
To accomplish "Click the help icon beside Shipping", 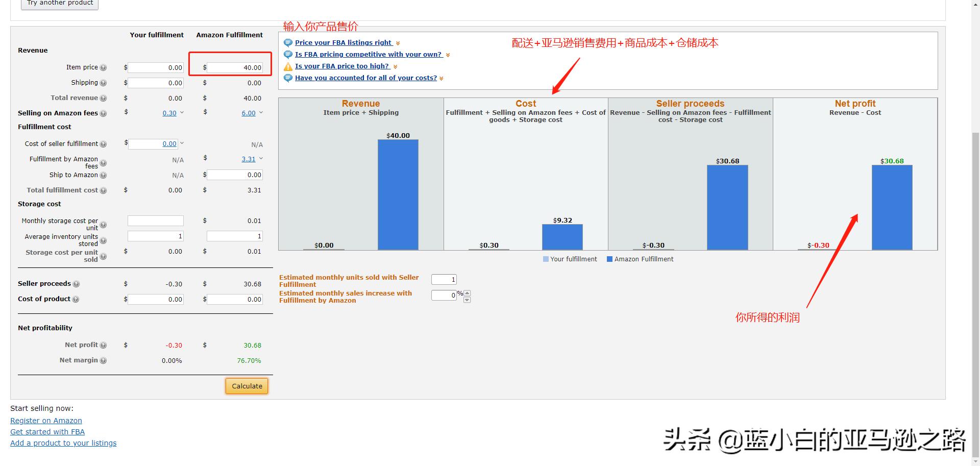I will pyautogui.click(x=104, y=83).
